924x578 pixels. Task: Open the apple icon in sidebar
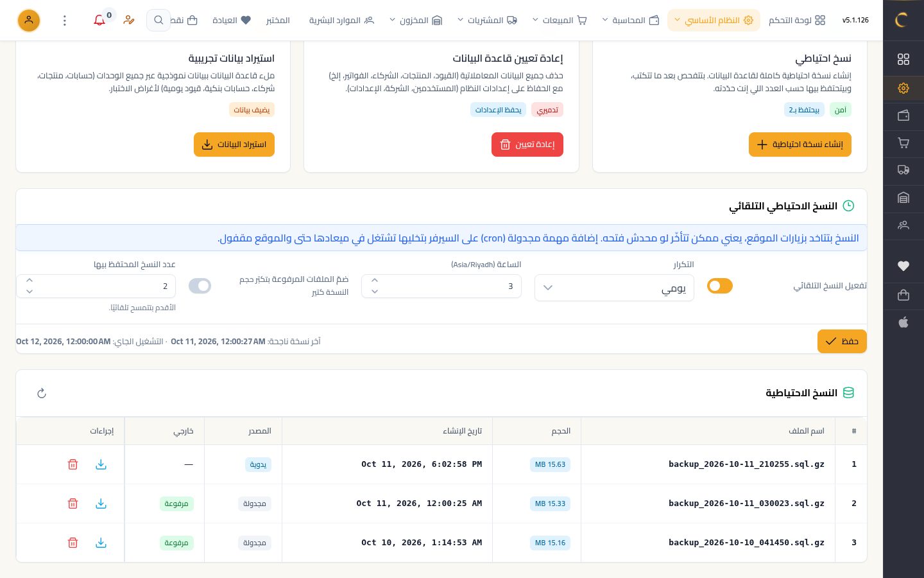pyautogui.click(x=903, y=322)
